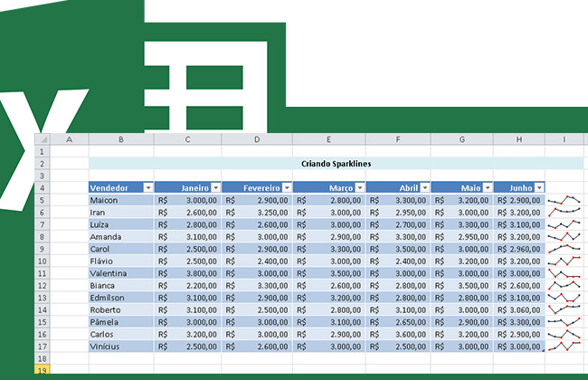Select row 1 header
This screenshot has width=588, height=380.
[x=43, y=152]
